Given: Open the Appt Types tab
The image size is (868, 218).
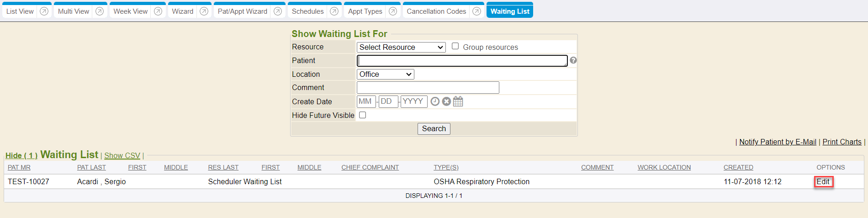Looking at the screenshot, I should pos(365,11).
